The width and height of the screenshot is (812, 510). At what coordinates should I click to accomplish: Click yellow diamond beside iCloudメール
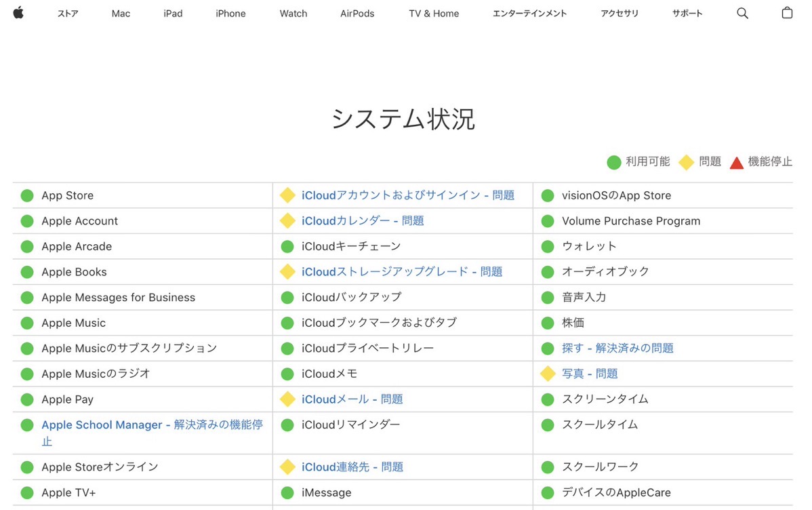point(287,399)
